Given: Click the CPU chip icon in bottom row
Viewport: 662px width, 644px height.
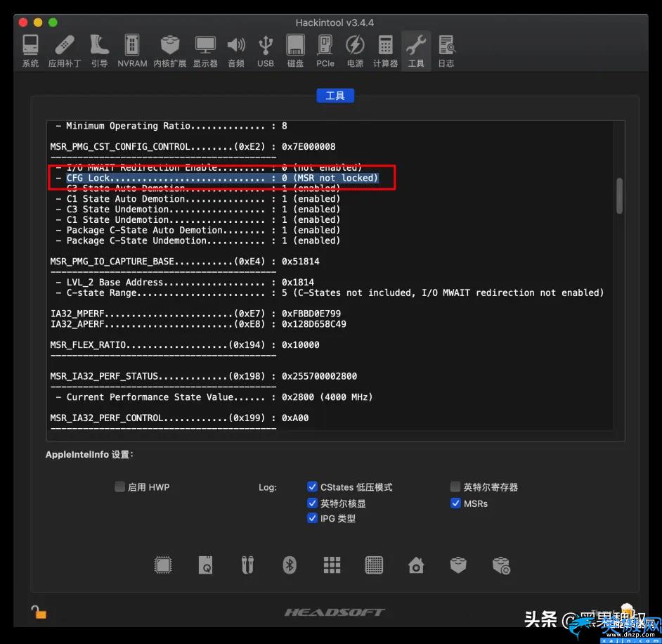Looking at the screenshot, I should [163, 565].
